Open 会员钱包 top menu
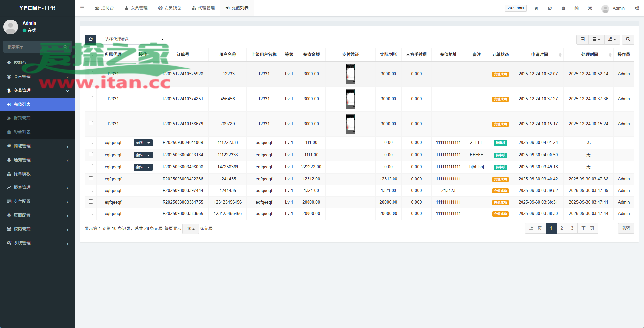The image size is (644, 328). point(169,8)
